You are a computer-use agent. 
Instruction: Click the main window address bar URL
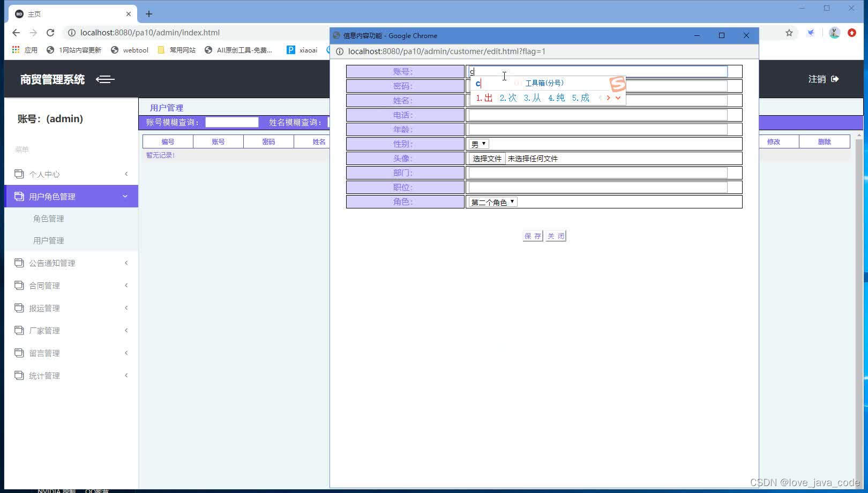tap(150, 33)
